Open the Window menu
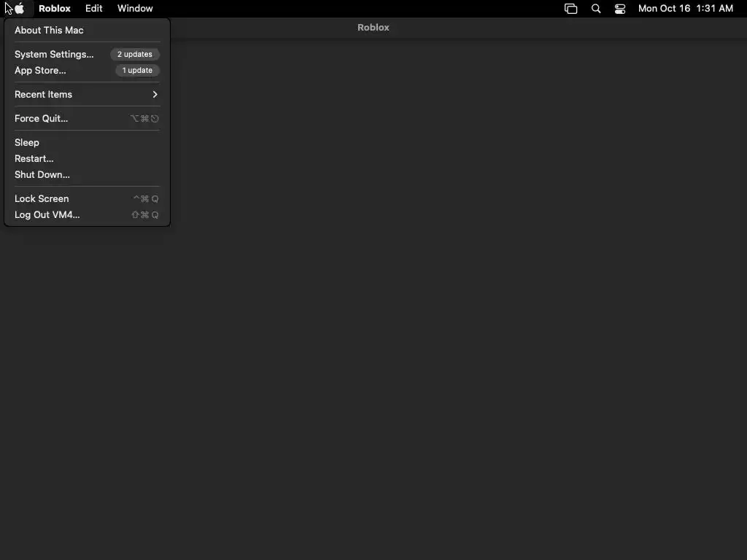Viewport: 747px width, 560px height. pyautogui.click(x=135, y=9)
